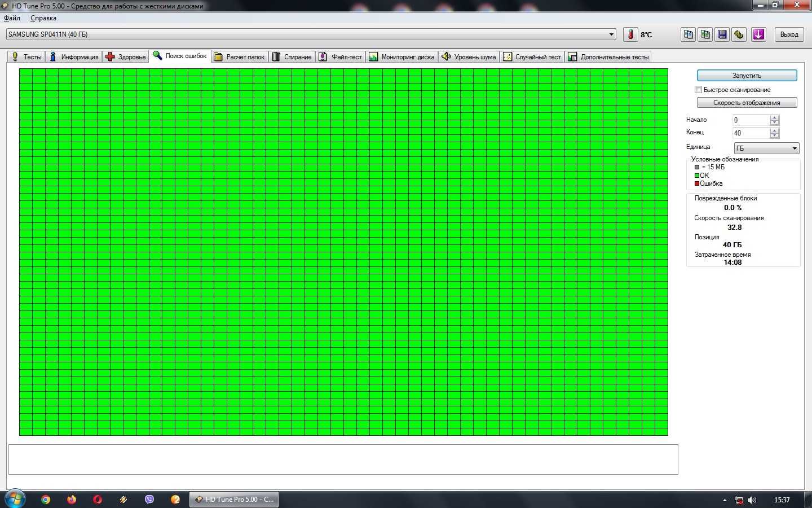Switch to the Файл-тест tab
Viewport: 812px width, 508px height.
tap(340, 56)
